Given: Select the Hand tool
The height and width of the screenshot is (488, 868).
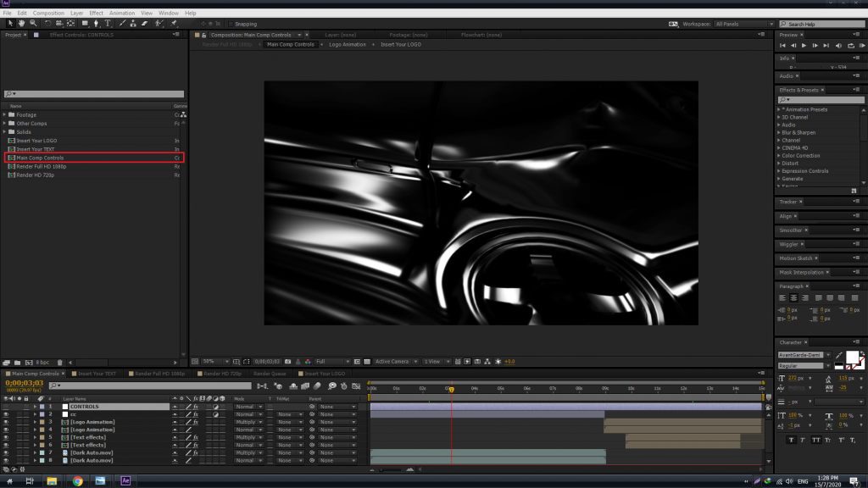Looking at the screenshot, I should [x=21, y=23].
